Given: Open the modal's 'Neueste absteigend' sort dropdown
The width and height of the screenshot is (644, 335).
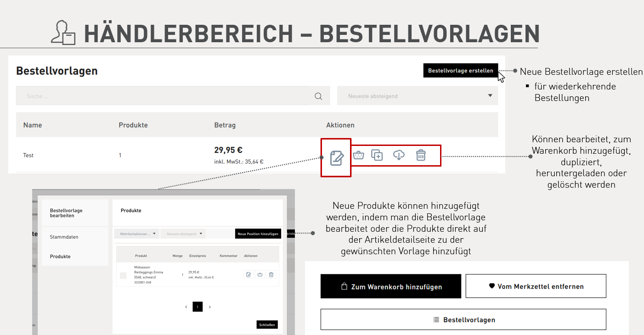Looking at the screenshot, I should (183, 234).
